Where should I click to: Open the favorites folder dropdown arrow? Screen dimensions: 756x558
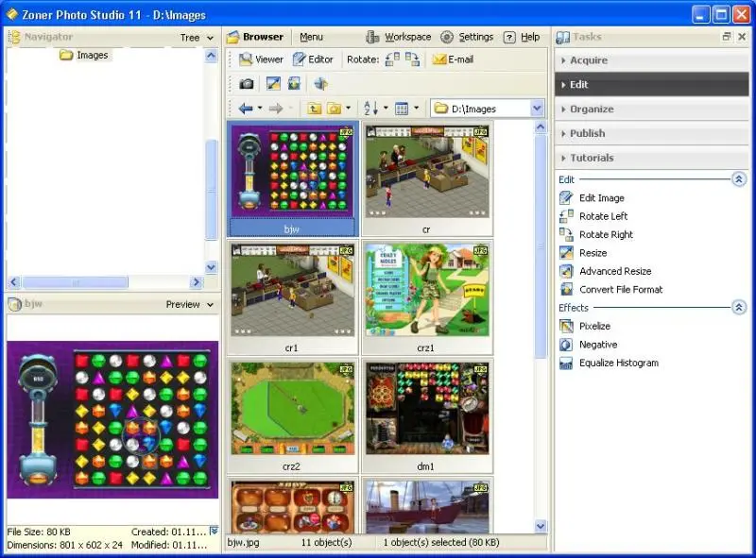pyautogui.click(x=348, y=109)
